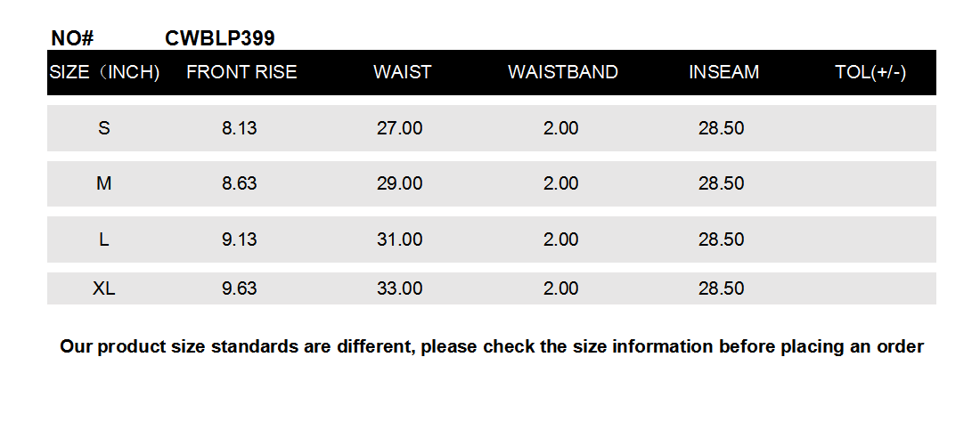Select the S size row label

pos(104,128)
